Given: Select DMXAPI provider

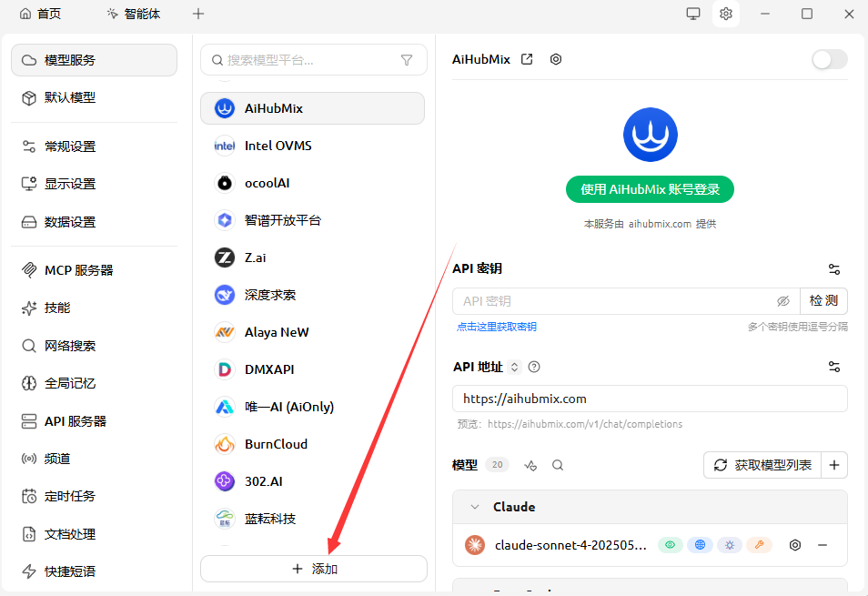Looking at the screenshot, I should pos(312,369).
